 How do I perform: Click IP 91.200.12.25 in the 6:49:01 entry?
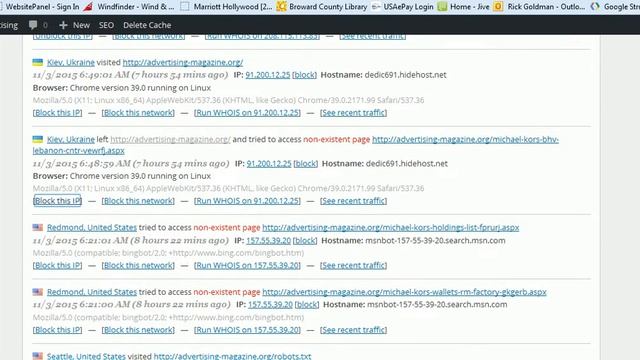[x=268, y=75]
